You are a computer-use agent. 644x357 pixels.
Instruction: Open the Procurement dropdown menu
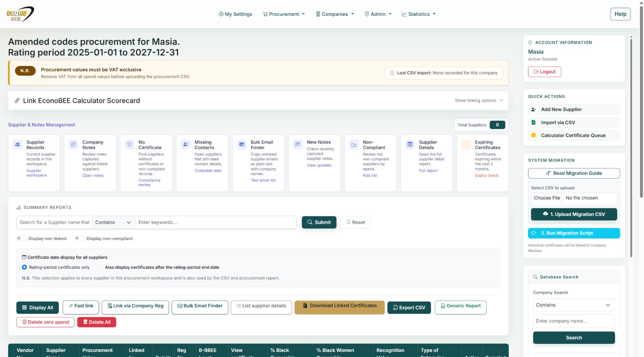point(284,14)
